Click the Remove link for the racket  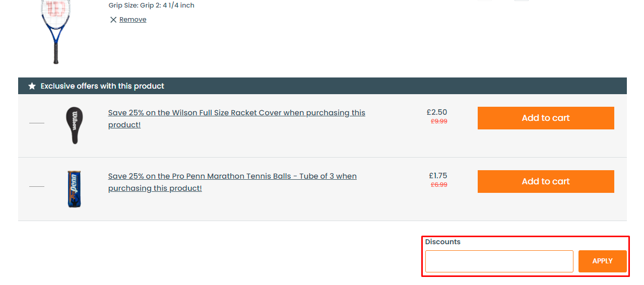point(133,20)
